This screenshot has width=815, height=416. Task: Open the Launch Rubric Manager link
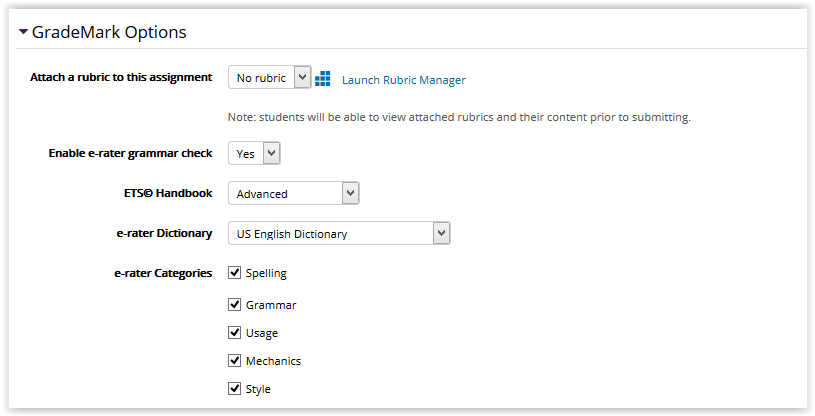pyautogui.click(x=404, y=80)
